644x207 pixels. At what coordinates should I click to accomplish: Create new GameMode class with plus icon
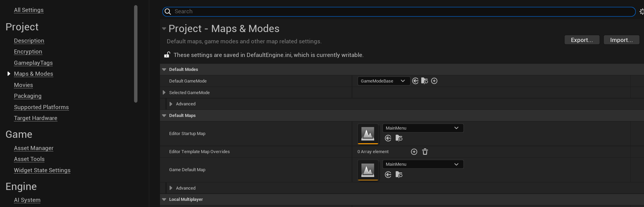click(434, 81)
